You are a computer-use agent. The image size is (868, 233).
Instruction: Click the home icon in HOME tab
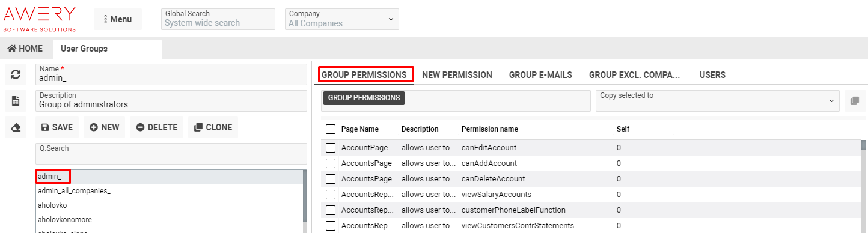click(x=11, y=49)
